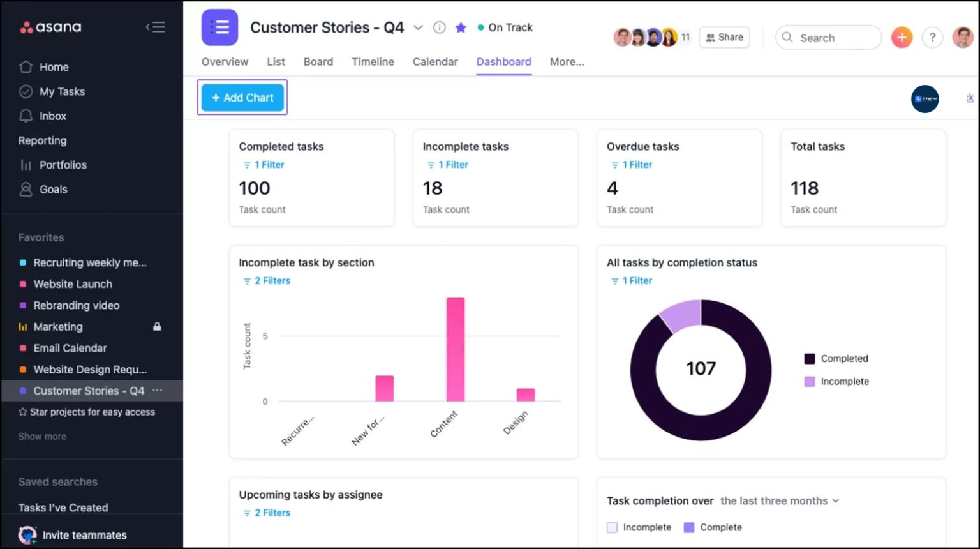Open the three-dot menu for Customer Stories - Q4
This screenshot has width=980, height=549.
tap(158, 390)
